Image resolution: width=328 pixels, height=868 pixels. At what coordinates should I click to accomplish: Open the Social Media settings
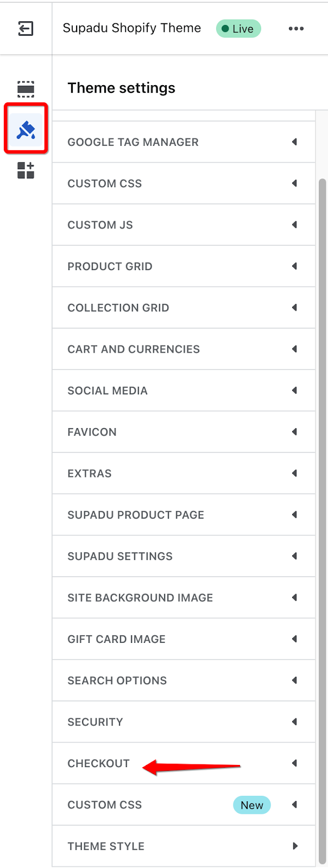(184, 391)
